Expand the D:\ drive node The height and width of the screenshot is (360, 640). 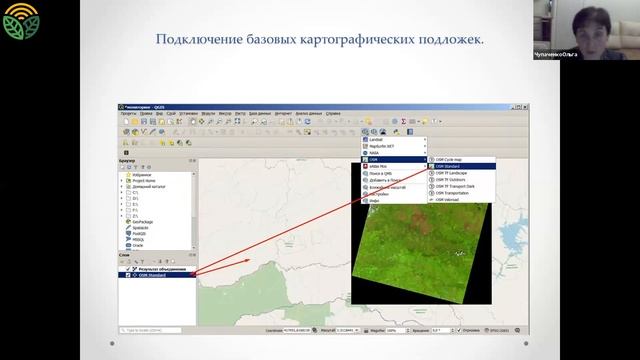coord(122,198)
